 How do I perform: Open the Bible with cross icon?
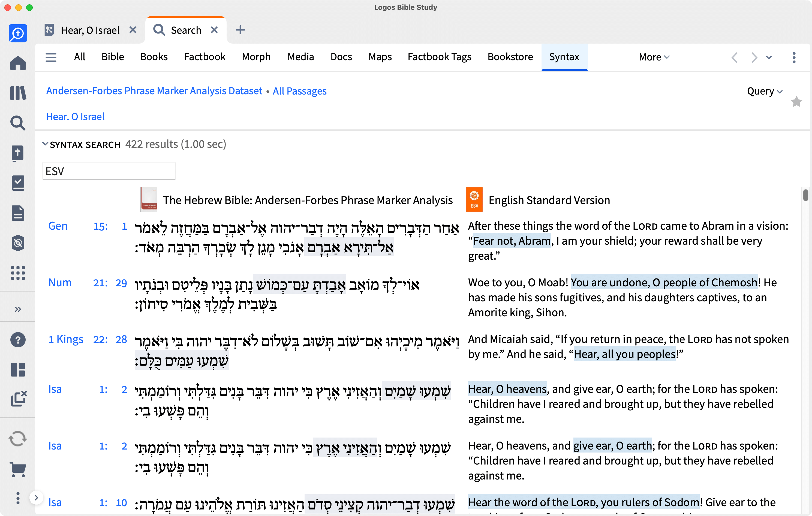pos(18,153)
